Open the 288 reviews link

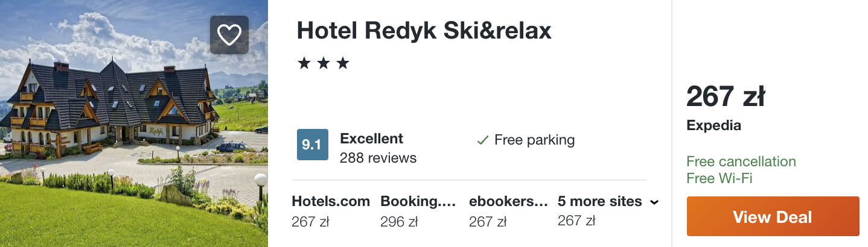click(378, 158)
